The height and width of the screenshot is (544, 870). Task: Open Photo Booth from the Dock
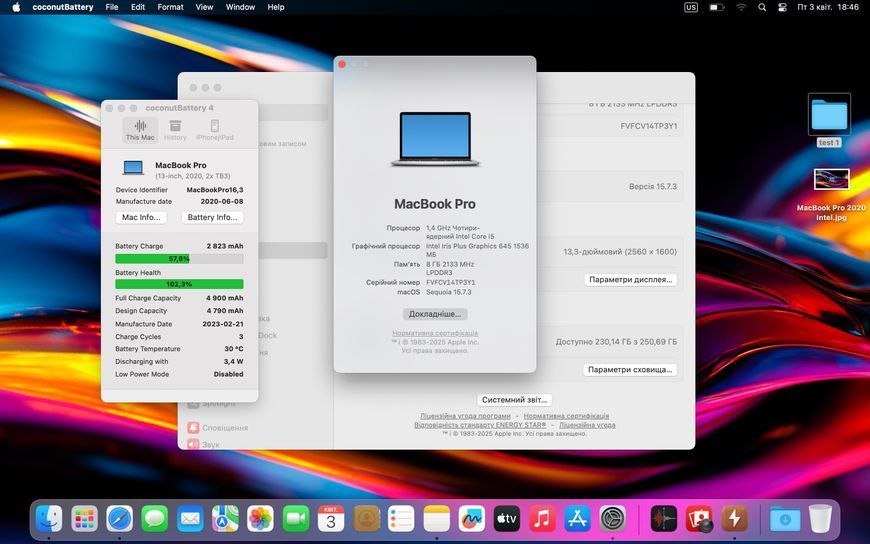(699, 519)
